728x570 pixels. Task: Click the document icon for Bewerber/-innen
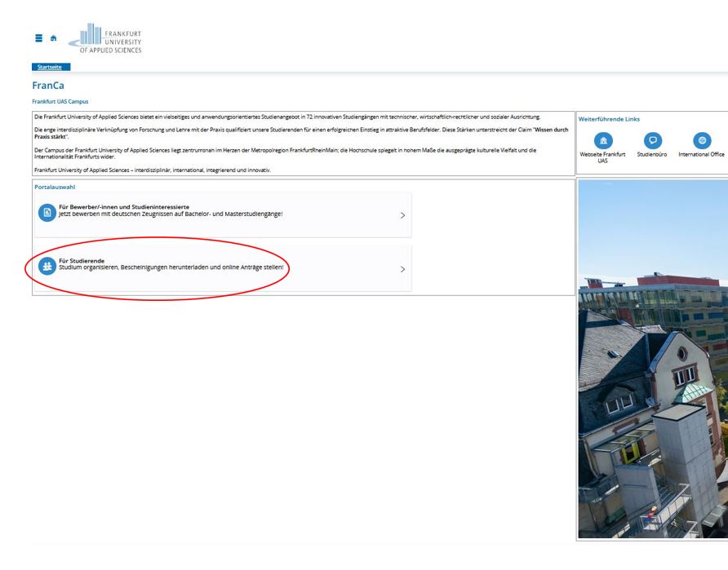47,213
